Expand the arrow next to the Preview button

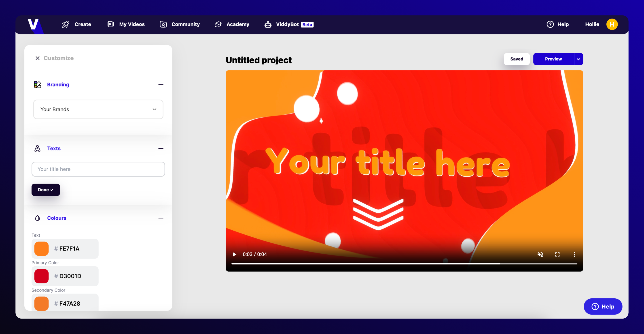click(578, 59)
